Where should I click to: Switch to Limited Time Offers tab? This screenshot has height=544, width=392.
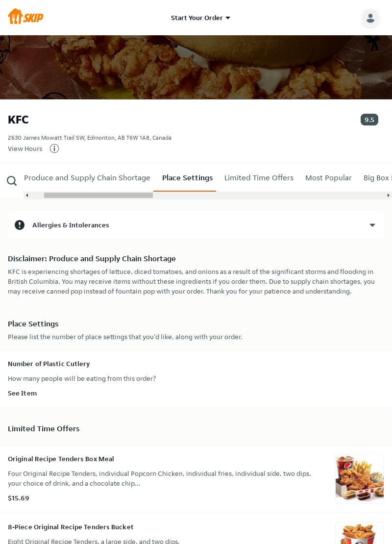(x=259, y=178)
